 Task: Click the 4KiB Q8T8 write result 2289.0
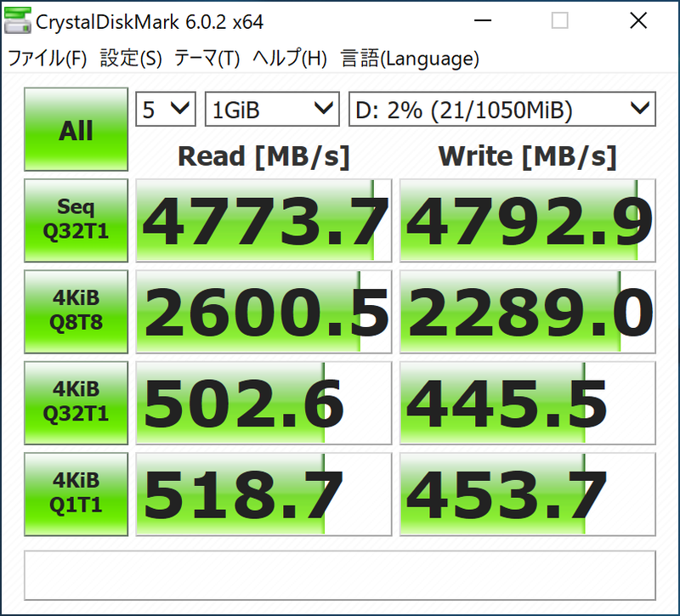click(527, 312)
